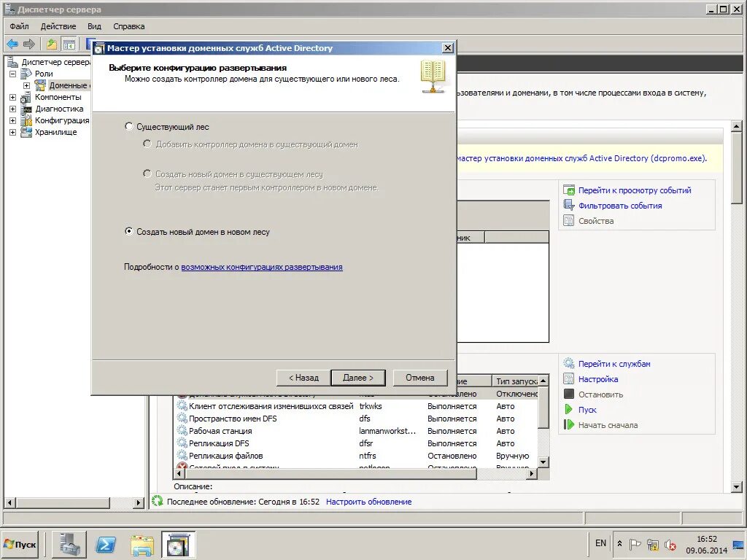Click main pane vertical scrollbar down arrow

coord(737,486)
